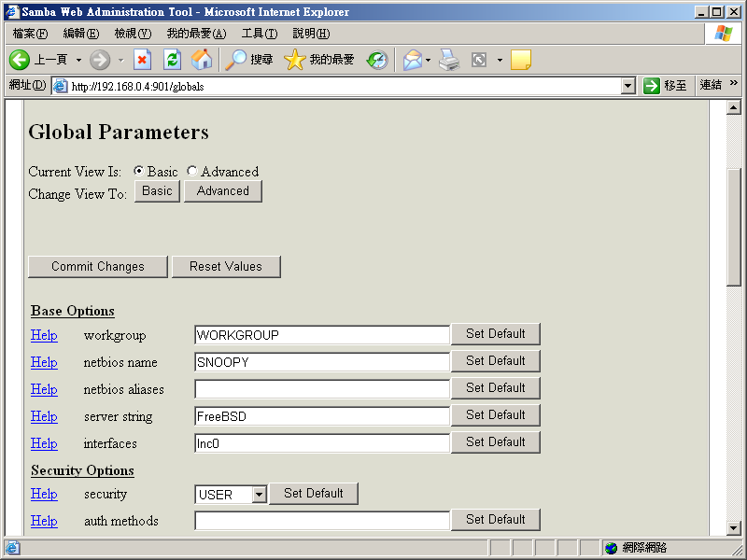The width and height of the screenshot is (747, 560).
Task: Open the Search magnifier icon
Action: [x=237, y=60]
